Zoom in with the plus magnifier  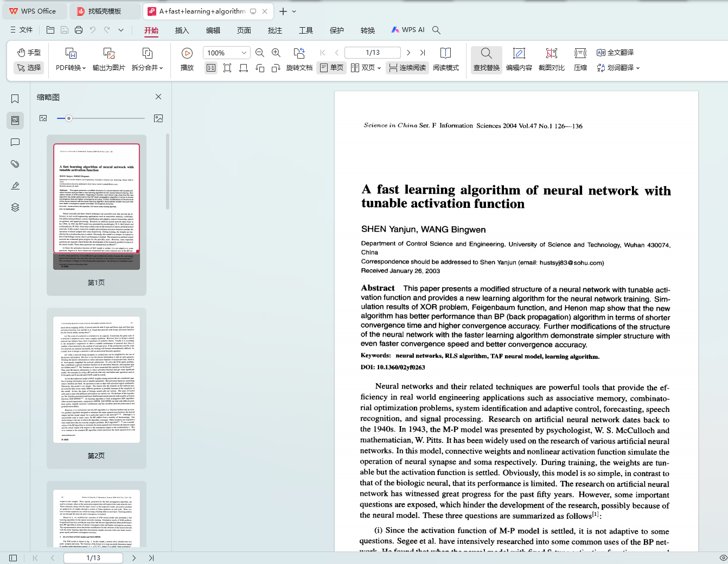click(276, 53)
